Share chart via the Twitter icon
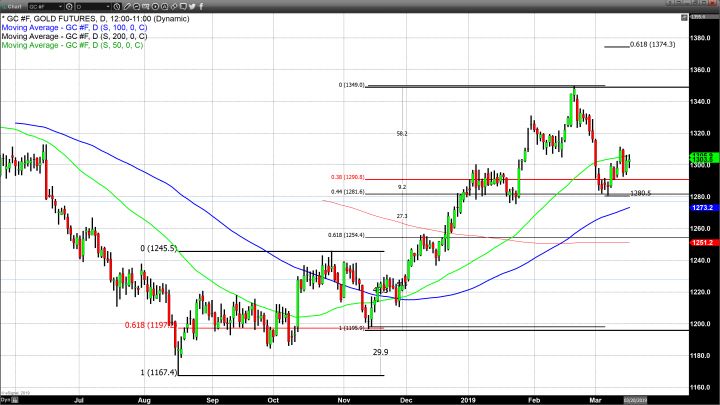 192,6
